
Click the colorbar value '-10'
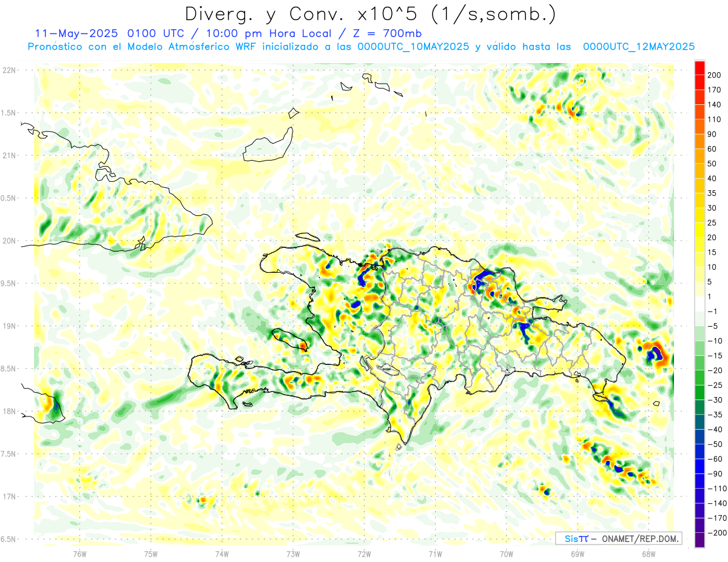click(x=715, y=341)
